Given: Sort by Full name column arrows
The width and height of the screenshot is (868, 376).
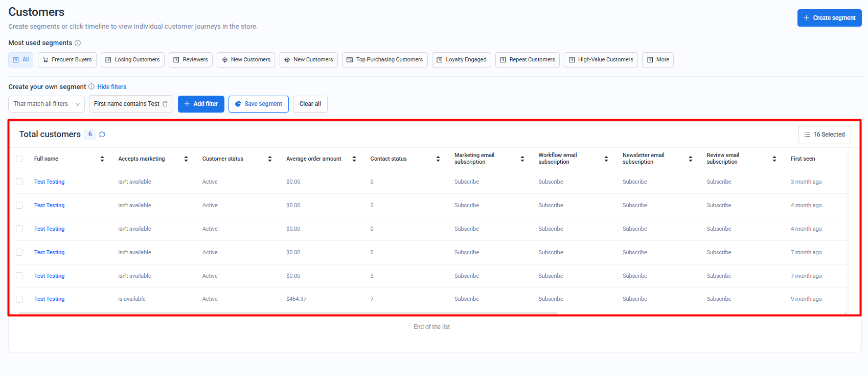Looking at the screenshot, I should click(x=102, y=159).
